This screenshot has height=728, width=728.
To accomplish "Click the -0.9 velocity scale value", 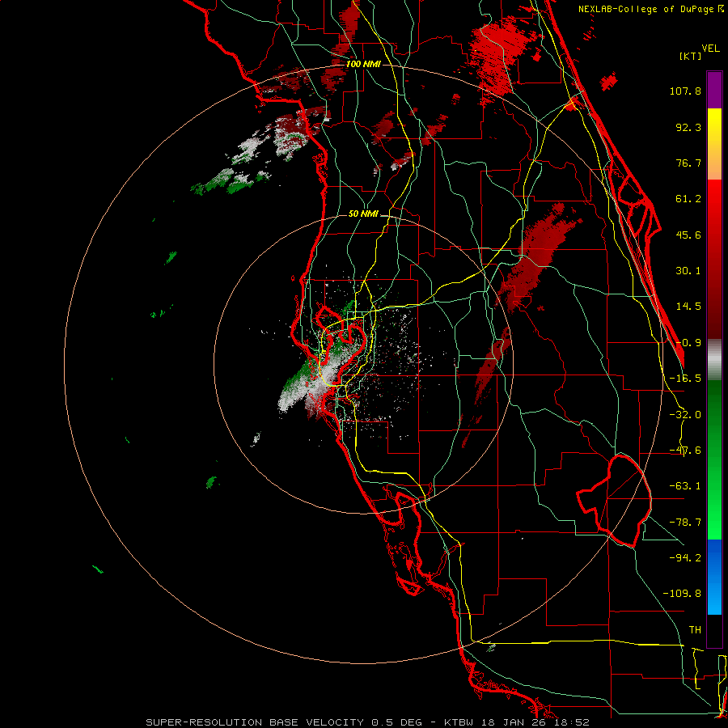I will click(x=688, y=343).
